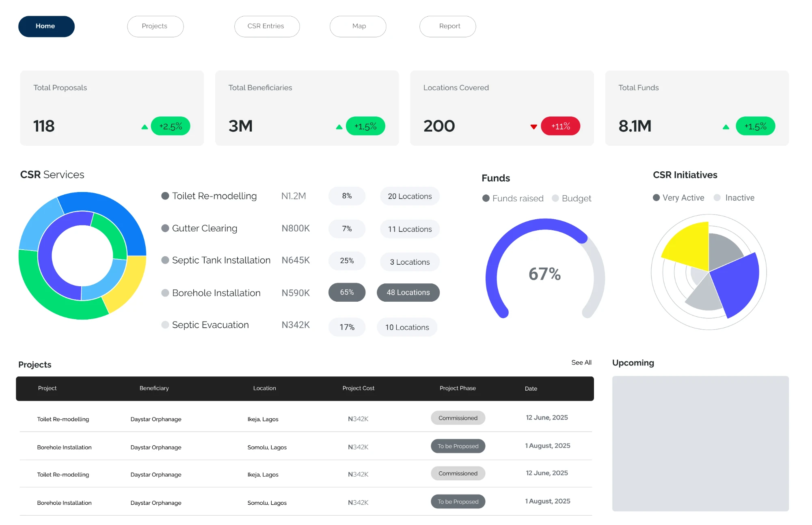Screen dimensions: 812x525
Task: Click the N590K amount for Borehole Installation
Action: [x=296, y=293]
